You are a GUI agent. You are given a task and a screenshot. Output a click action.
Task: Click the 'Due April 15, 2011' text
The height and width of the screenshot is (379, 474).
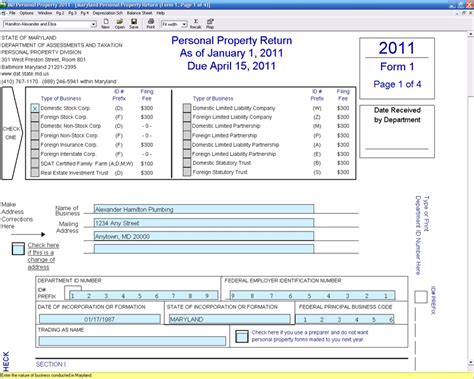(x=231, y=66)
